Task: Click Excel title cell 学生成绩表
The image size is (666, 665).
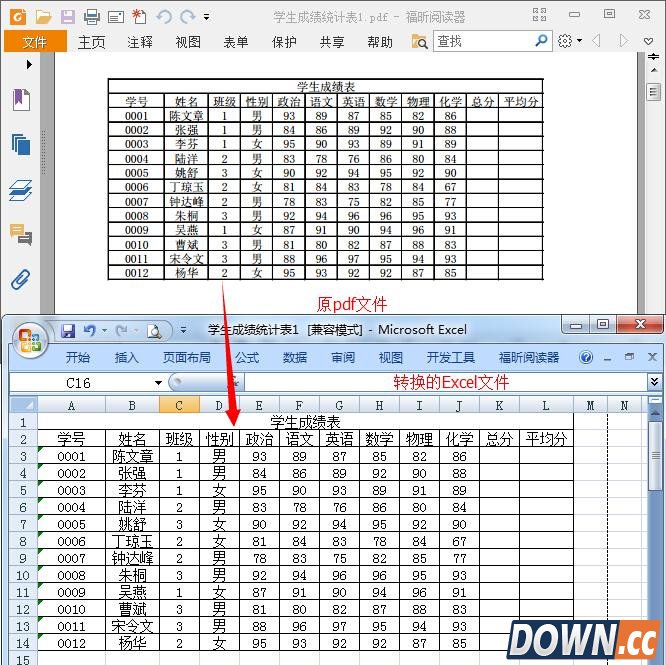Action: click(305, 422)
